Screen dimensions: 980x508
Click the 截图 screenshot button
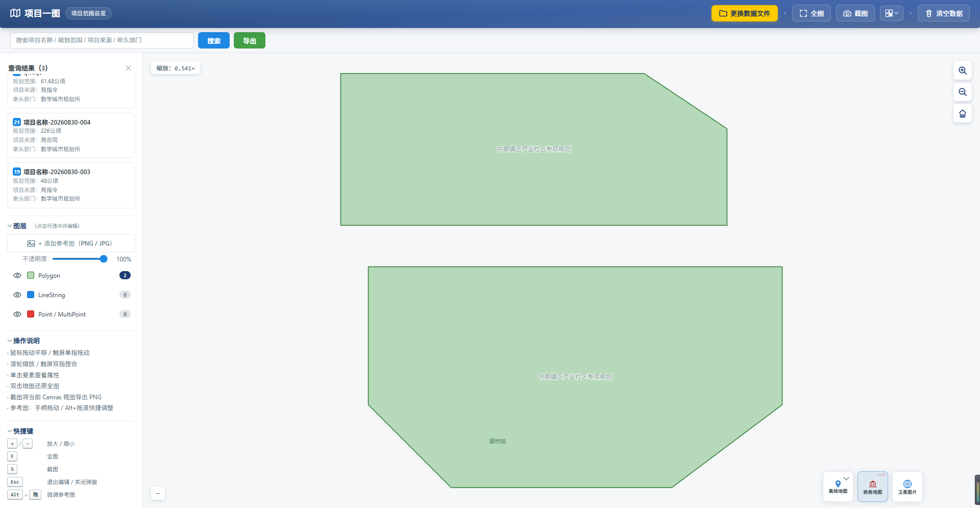tap(855, 13)
